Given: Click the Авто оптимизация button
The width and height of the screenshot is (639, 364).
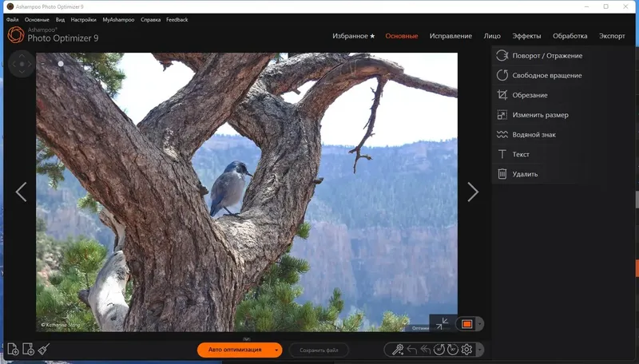Looking at the screenshot, I should [235, 350].
